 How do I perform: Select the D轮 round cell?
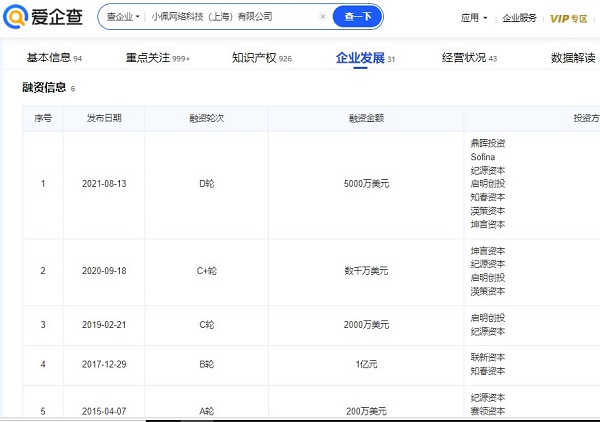pos(207,184)
